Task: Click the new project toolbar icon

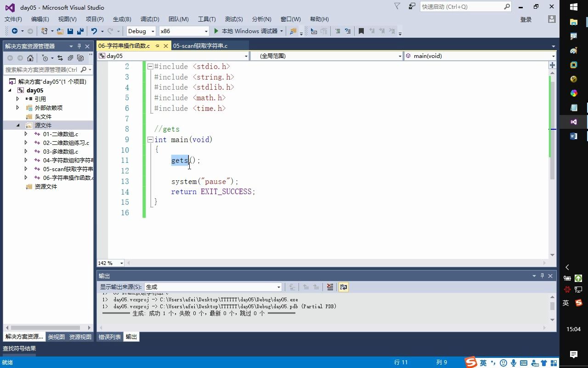Action: point(44,31)
